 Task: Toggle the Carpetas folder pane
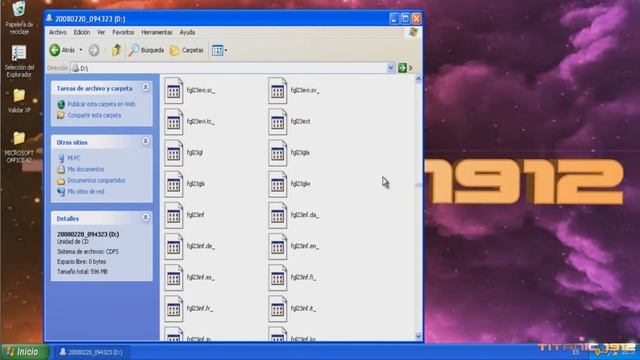[187, 50]
